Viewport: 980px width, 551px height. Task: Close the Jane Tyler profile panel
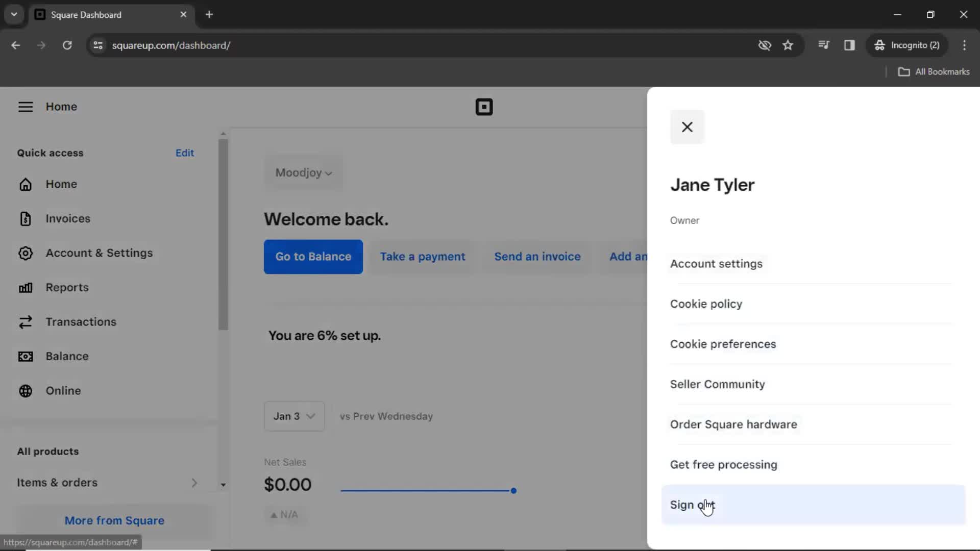(687, 127)
